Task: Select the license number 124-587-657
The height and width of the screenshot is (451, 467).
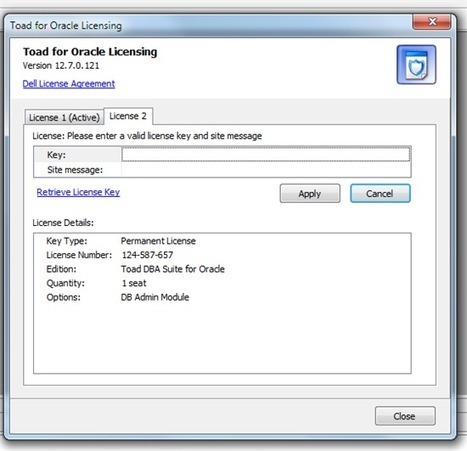Action: pyautogui.click(x=147, y=255)
